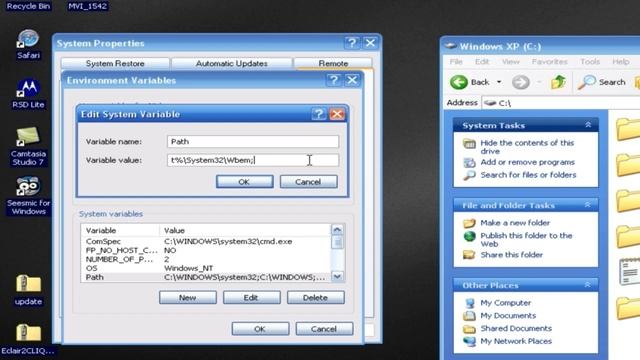Open the Help menu in Explorer
640x360 pixels.
[x=620, y=62]
